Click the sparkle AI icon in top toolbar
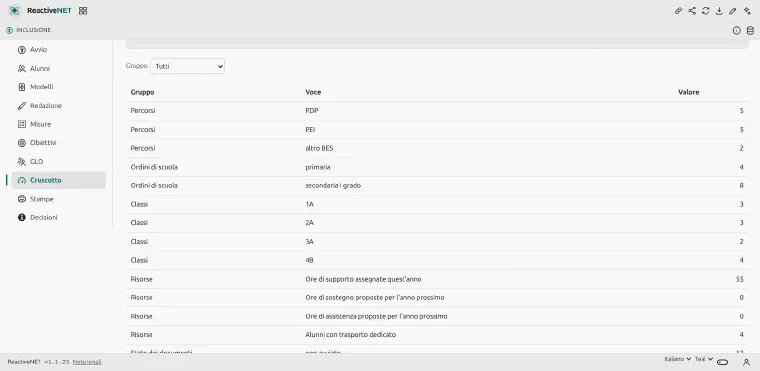Image resolution: width=760 pixels, height=371 pixels. click(x=747, y=11)
